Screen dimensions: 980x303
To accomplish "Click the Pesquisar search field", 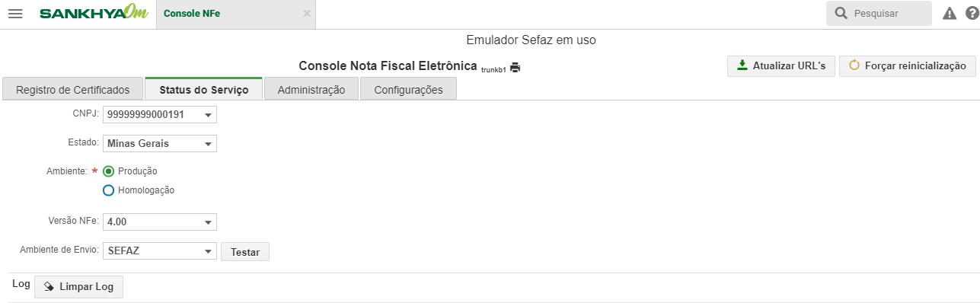I will click(879, 14).
